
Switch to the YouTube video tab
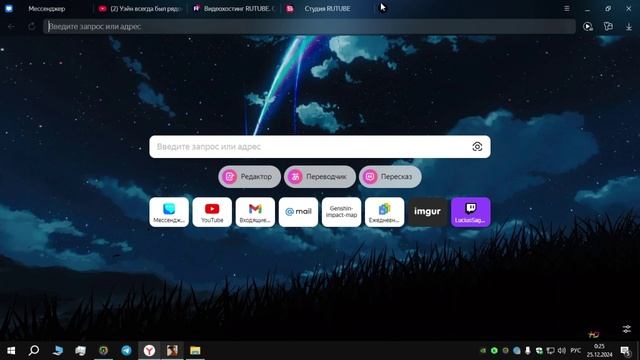pos(140,9)
